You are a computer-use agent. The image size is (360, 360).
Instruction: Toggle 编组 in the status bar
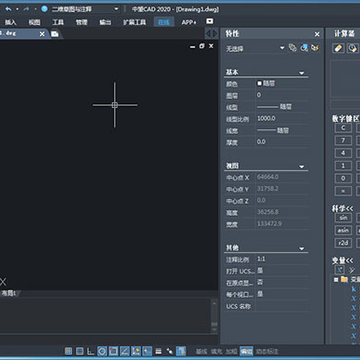247,351
